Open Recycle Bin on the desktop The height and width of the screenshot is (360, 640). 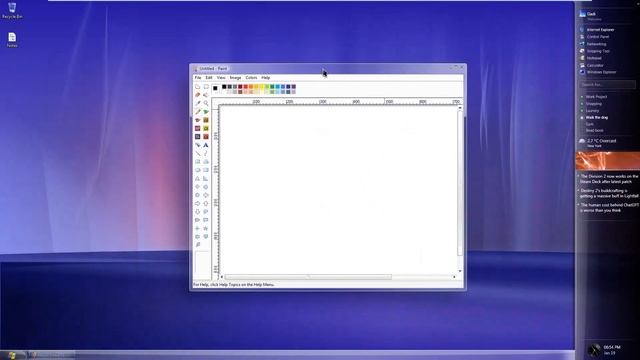point(12,11)
